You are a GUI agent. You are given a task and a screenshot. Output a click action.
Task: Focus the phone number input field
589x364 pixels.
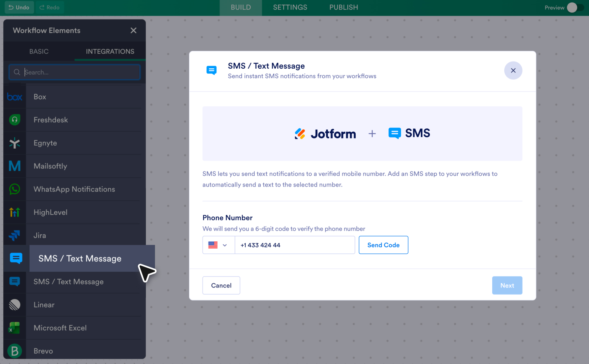point(295,245)
